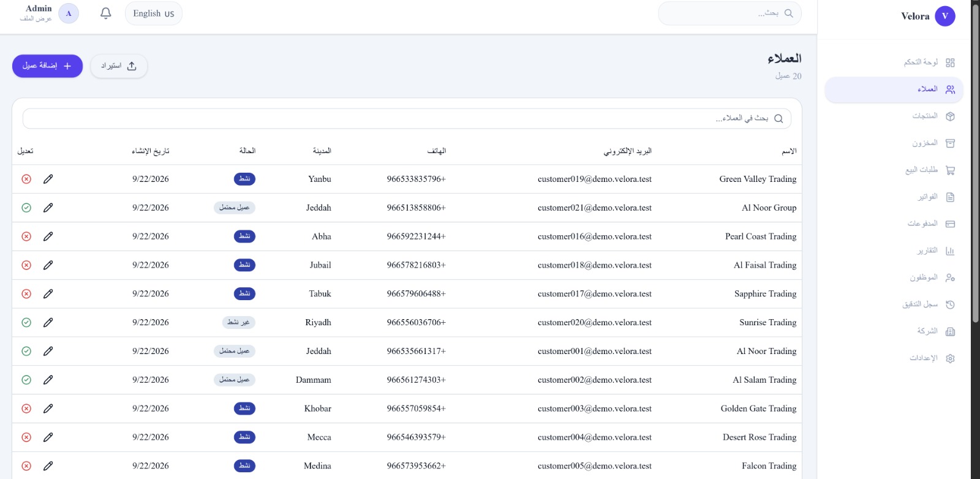This screenshot has height=479, width=980.
Task: Click the potential customer badge for customer001 row
Action: coord(235,351)
